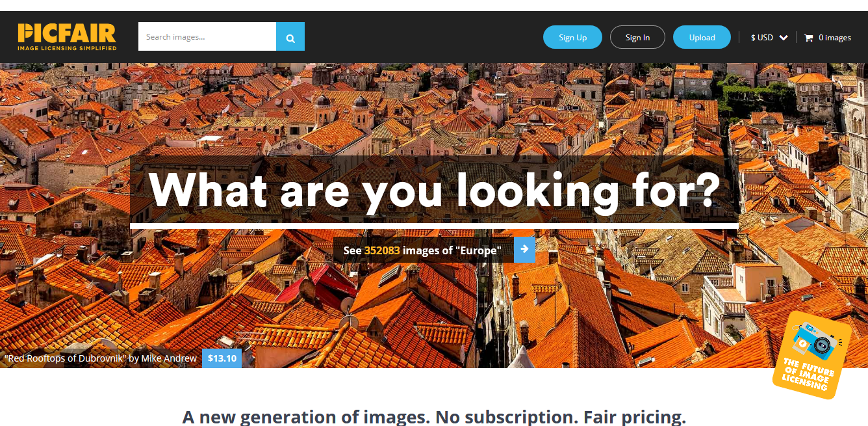The image size is (868, 426).
Task: Click the Image Licensing Simplified tagline
Action: [x=67, y=48]
